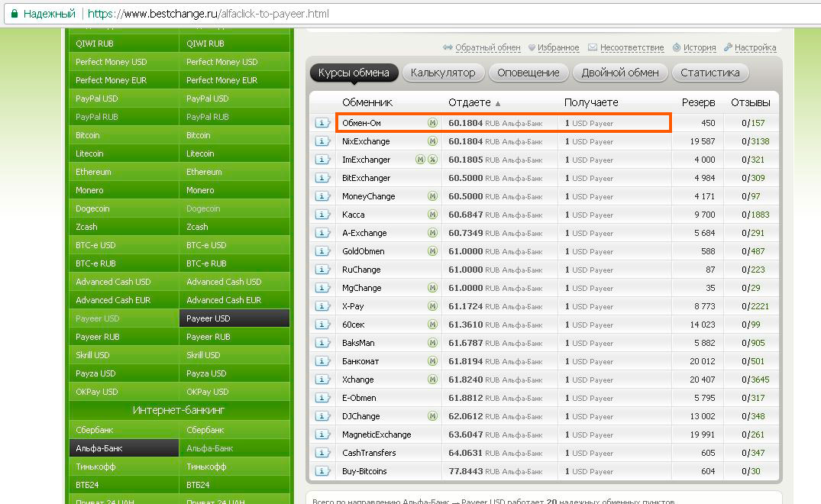Sort by the Отдаете column arrow
The height and width of the screenshot is (504, 821).
498,103
